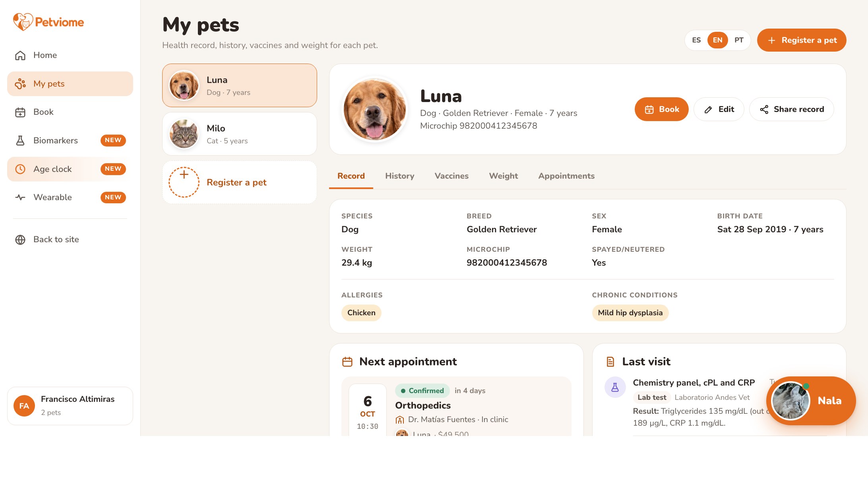Click the share icon on Share record
The image size is (868, 488).
pos(764,110)
